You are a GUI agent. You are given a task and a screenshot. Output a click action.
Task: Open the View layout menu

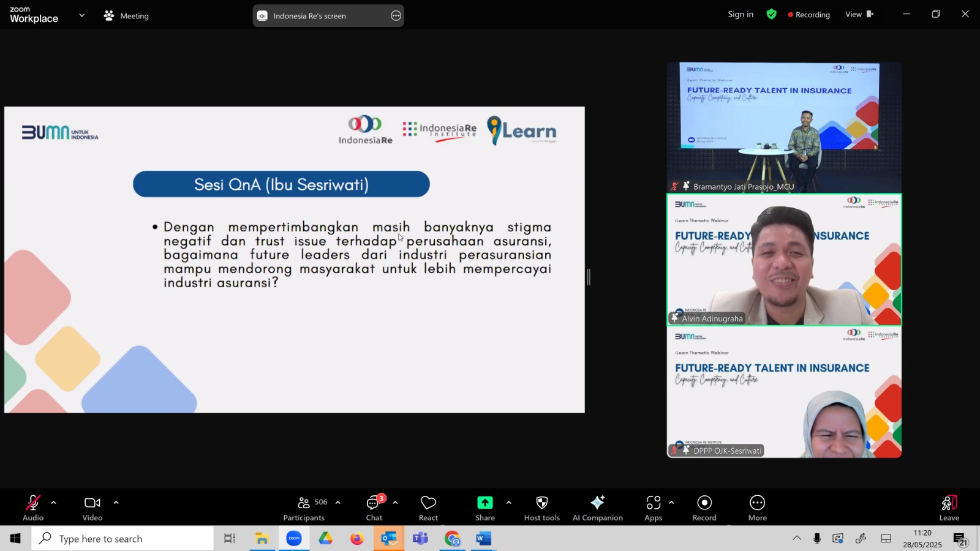pyautogui.click(x=859, y=15)
